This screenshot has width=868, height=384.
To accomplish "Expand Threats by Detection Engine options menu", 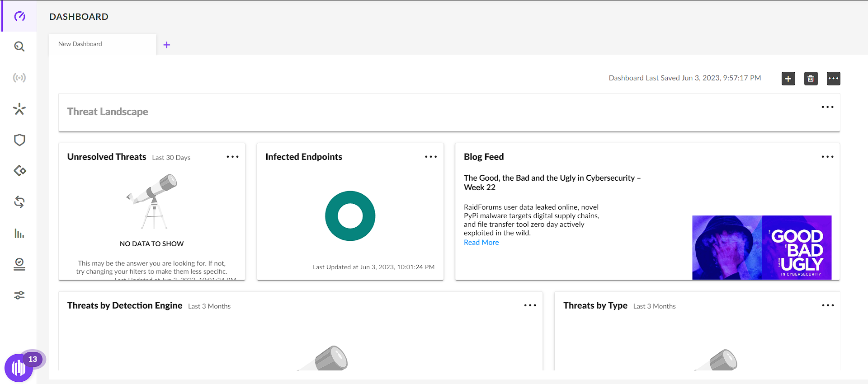I will point(530,305).
